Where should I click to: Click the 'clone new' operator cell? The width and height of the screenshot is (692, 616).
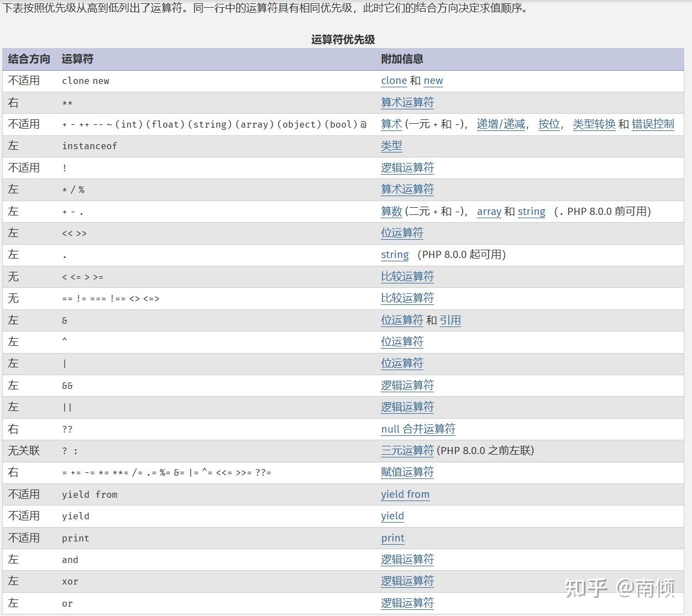(86, 81)
